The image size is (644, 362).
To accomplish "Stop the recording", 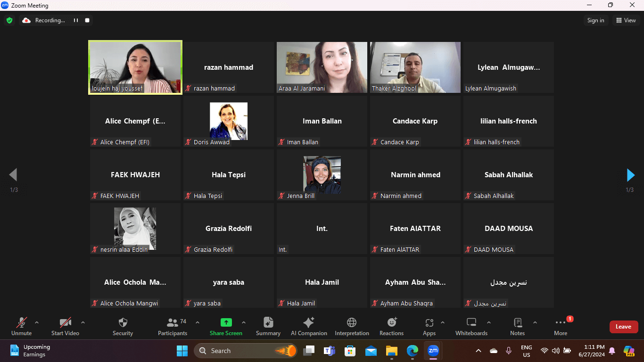I will pos(87,20).
